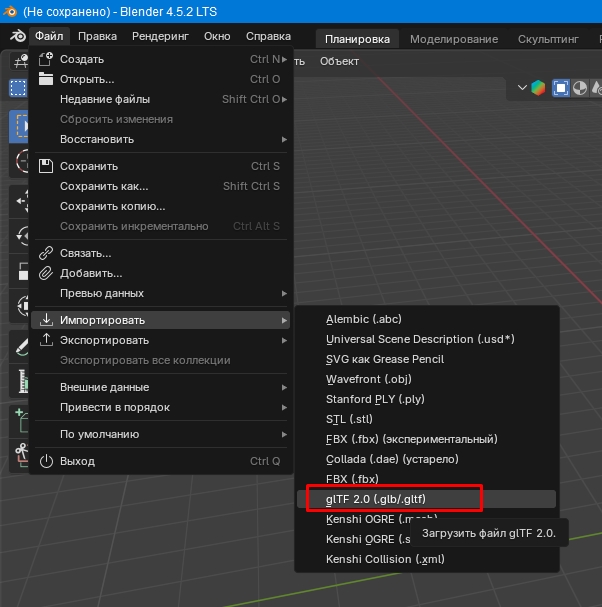Click the dashed select box mode icon
This screenshot has height=607, width=602.
18,88
